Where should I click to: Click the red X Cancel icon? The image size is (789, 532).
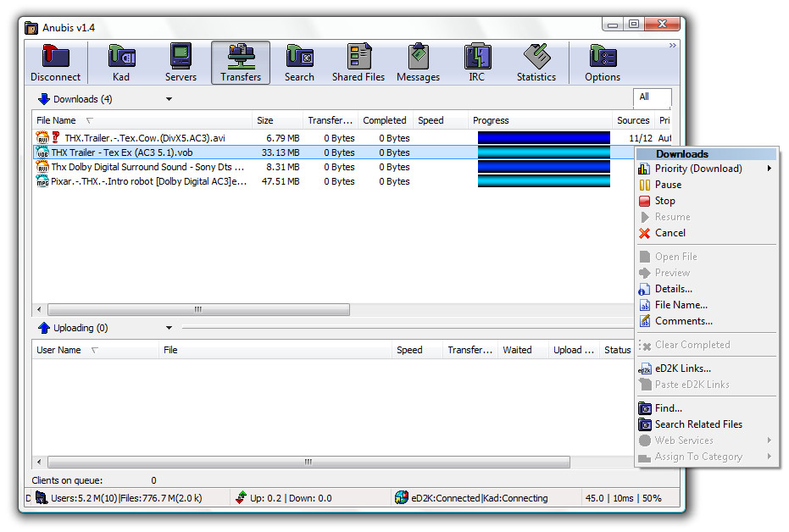(x=645, y=233)
